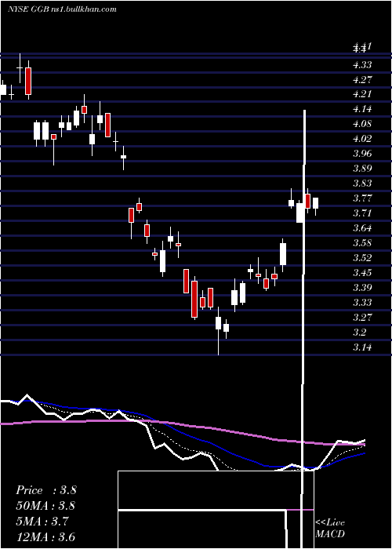Click the 4.02 price axis label
This screenshot has width=392, height=549.
coord(362,139)
